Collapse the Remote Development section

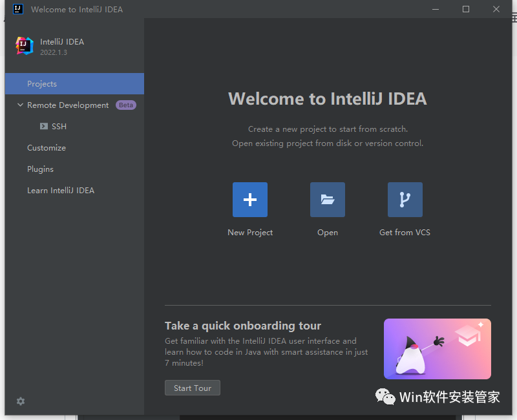point(20,105)
